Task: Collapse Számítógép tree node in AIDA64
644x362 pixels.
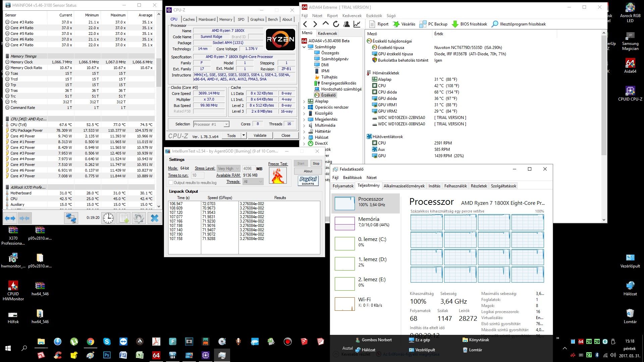Action: [304, 47]
